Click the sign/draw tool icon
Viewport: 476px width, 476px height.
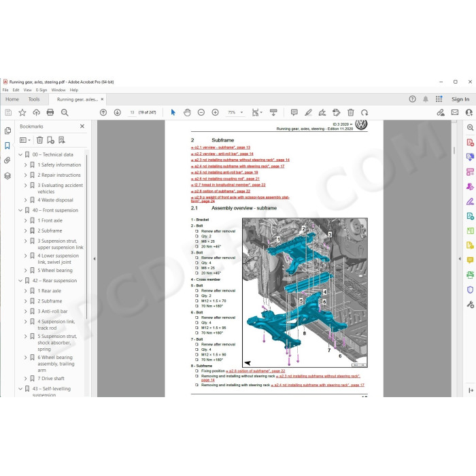coord(322,113)
